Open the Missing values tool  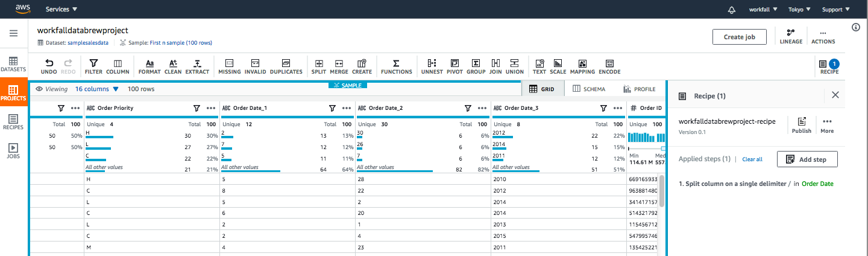pyautogui.click(x=230, y=66)
